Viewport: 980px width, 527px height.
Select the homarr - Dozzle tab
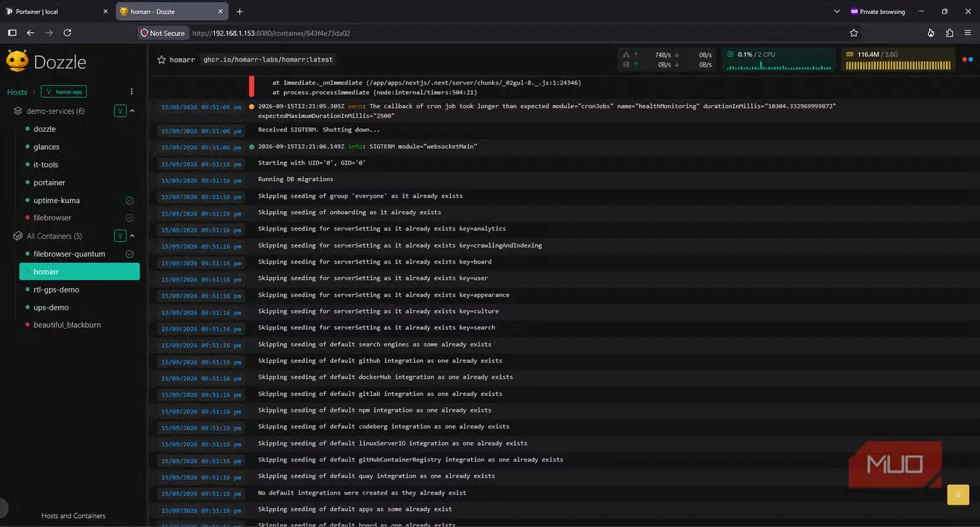[x=171, y=12]
